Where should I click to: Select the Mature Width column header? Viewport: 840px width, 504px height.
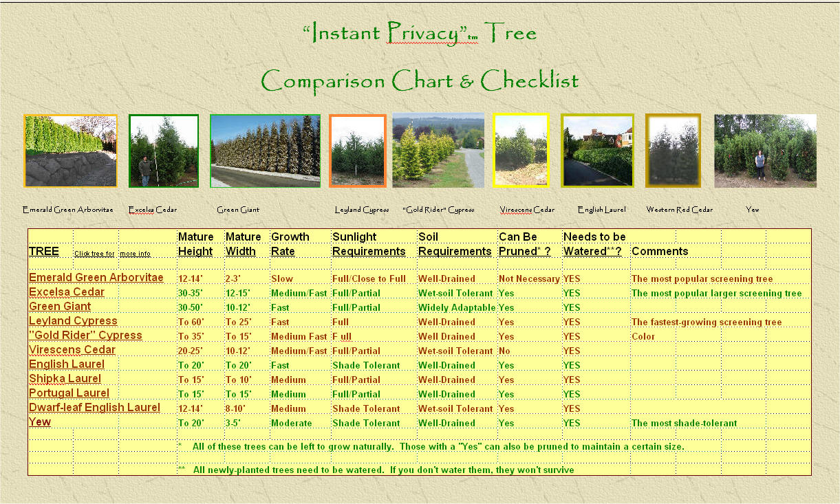coord(244,244)
